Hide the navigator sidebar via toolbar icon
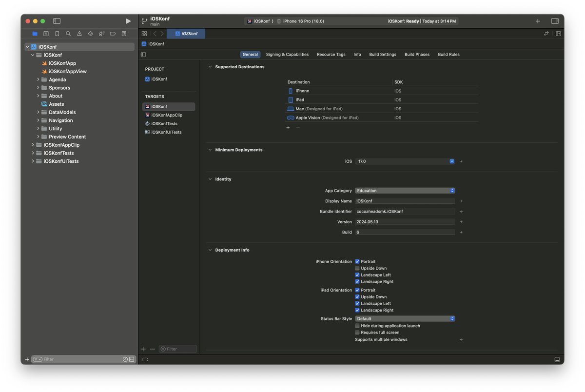585x392 pixels. (x=57, y=21)
